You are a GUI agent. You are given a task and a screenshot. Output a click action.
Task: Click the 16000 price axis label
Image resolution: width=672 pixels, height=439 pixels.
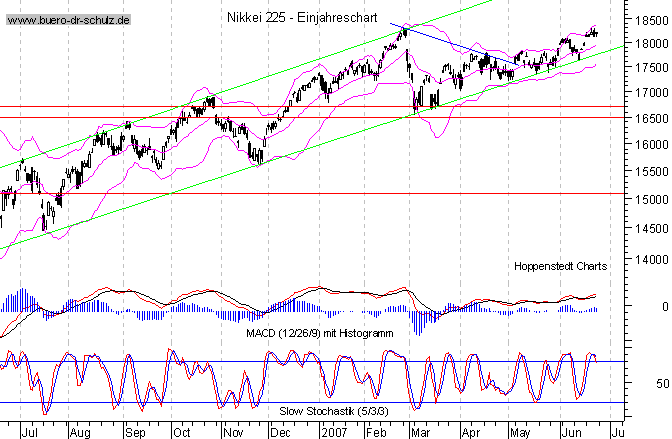click(x=651, y=144)
